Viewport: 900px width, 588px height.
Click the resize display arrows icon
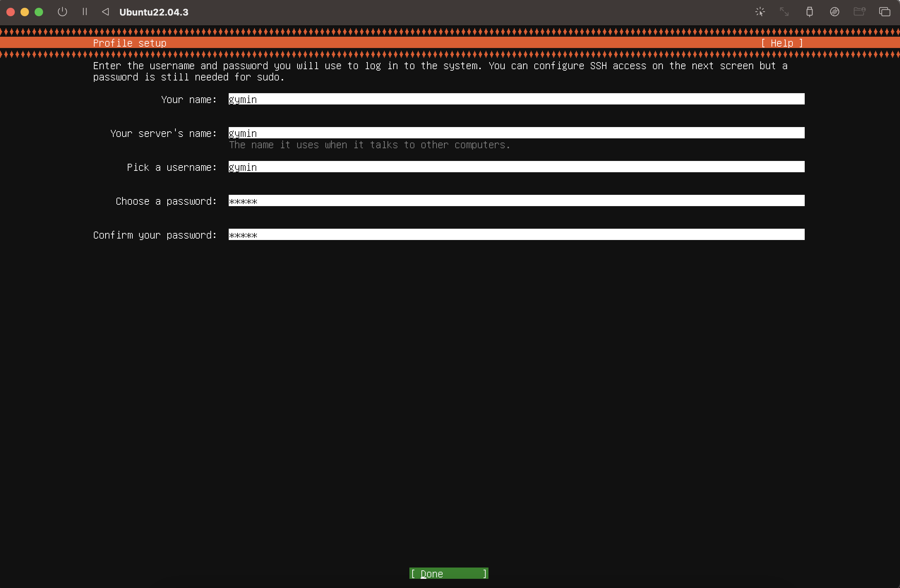[784, 12]
